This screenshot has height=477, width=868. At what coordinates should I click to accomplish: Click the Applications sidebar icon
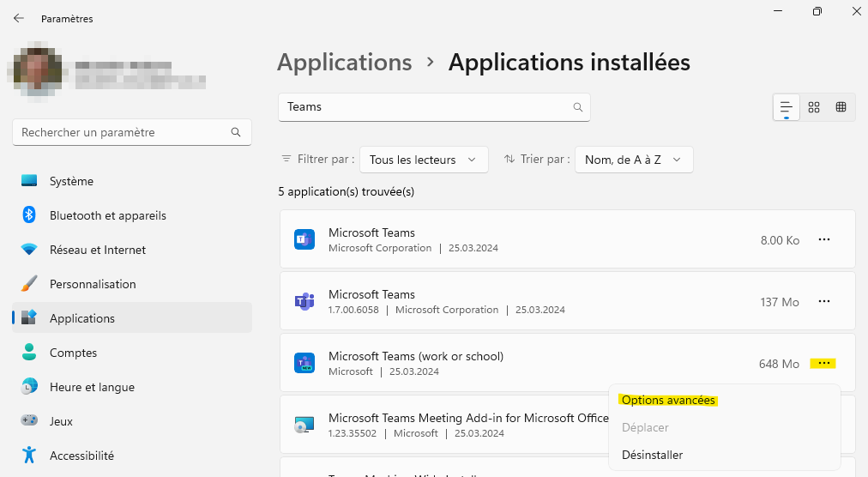coord(29,317)
